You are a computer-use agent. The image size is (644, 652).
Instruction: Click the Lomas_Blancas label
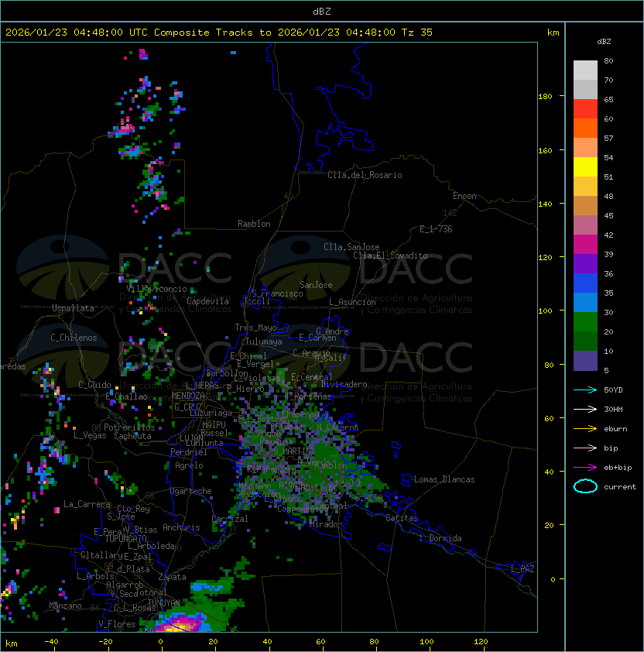[x=444, y=479]
